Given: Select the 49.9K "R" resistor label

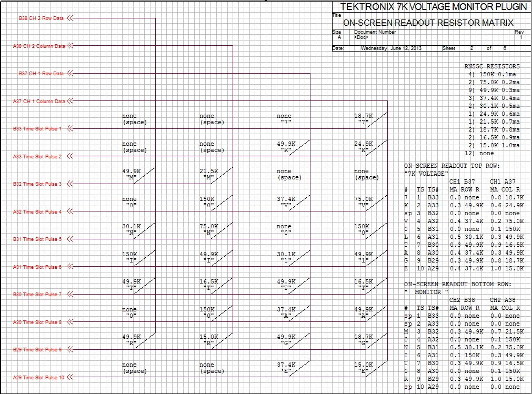Looking at the screenshot, I should click(x=132, y=340).
